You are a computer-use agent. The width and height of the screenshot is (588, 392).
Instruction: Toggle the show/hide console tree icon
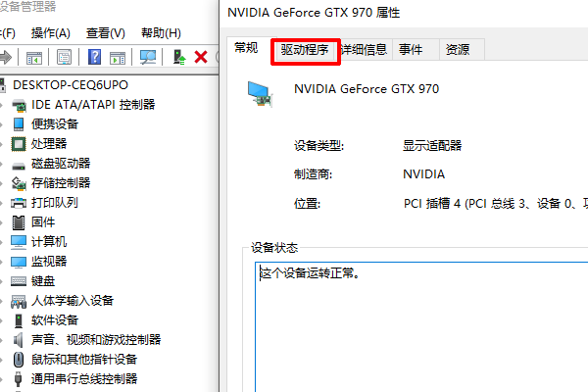coord(33,58)
